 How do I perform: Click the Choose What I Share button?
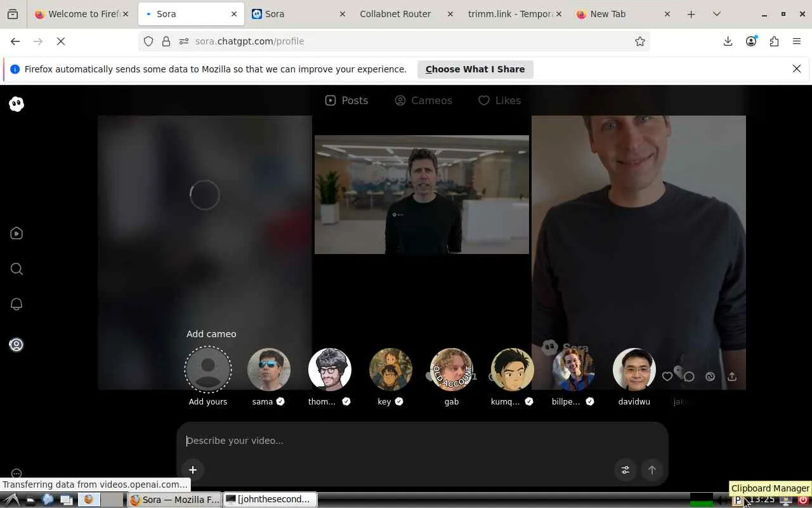coord(475,69)
